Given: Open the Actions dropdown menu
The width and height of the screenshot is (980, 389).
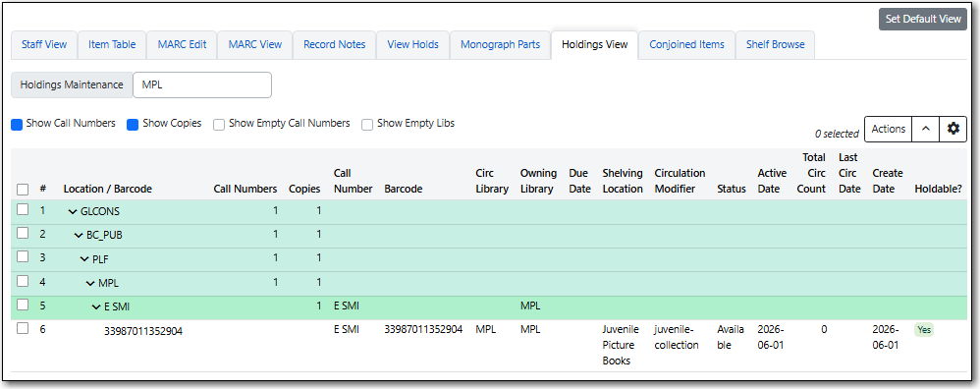Looking at the screenshot, I should pos(888,129).
